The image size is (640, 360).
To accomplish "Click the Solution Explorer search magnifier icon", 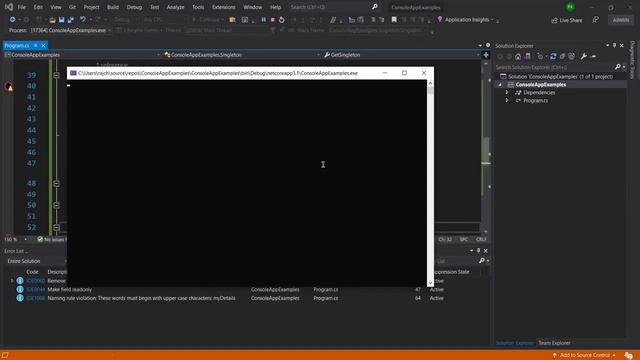I will coord(618,67).
